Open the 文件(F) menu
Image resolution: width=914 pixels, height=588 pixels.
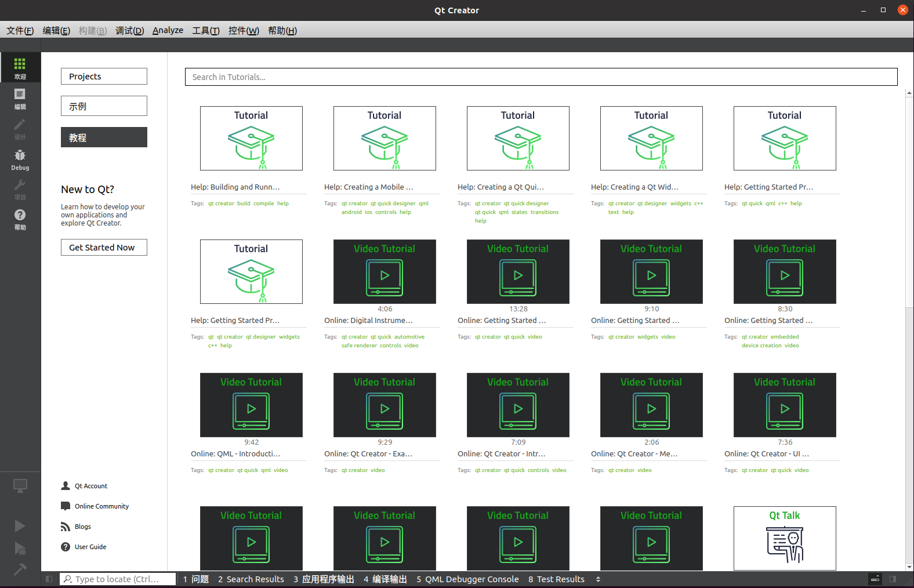tap(20, 30)
